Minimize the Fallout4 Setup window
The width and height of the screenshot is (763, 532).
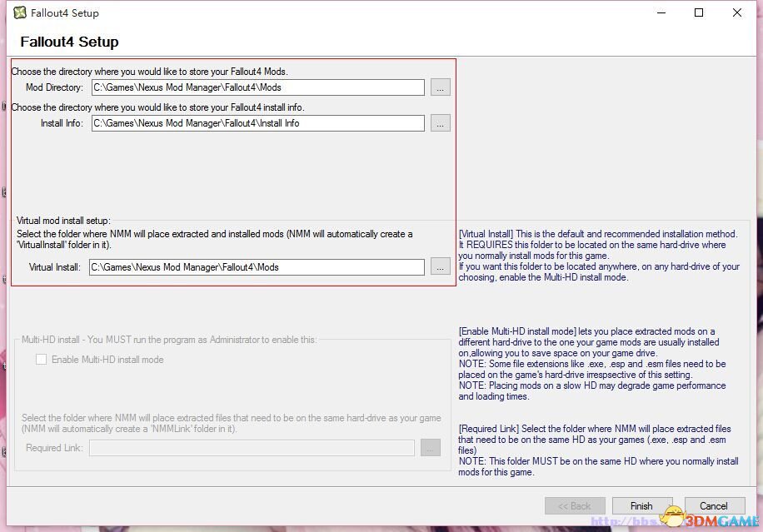pos(661,12)
